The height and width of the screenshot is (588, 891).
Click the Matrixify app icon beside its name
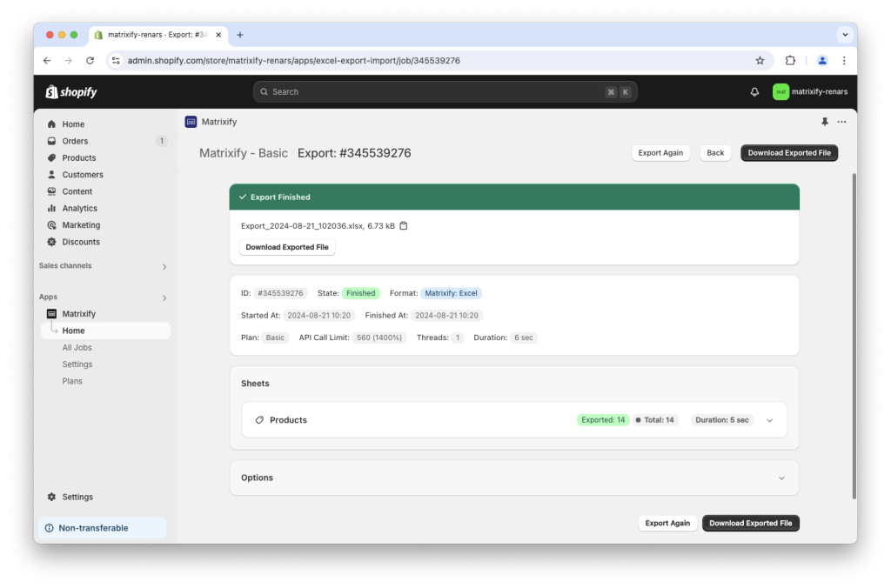(191, 122)
